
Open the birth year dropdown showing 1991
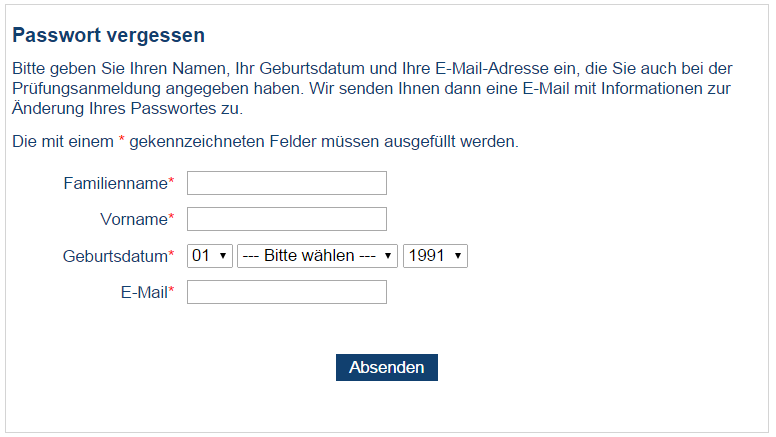point(435,256)
